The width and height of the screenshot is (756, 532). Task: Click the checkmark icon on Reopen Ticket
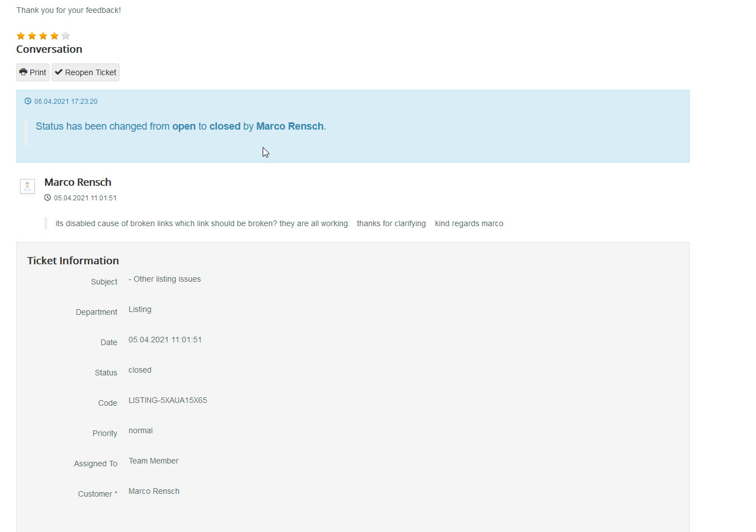[x=58, y=72]
